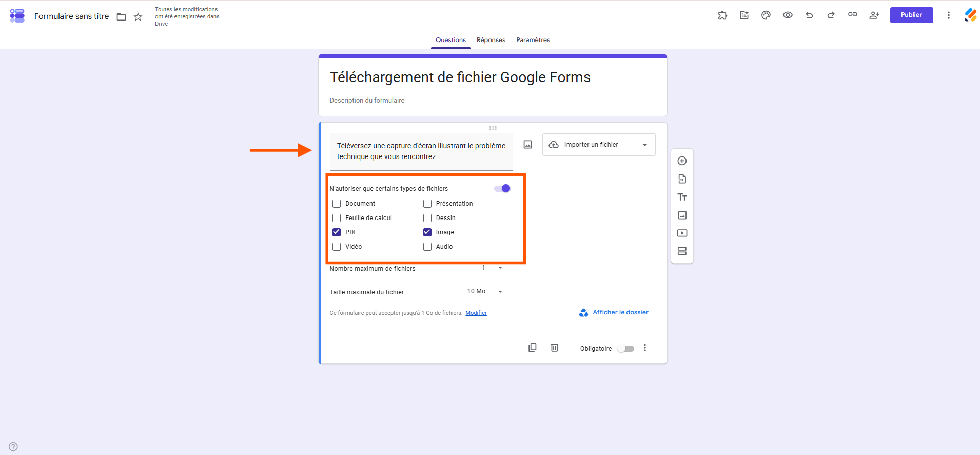Open question type dropdown Importer un fichier
Viewport: 980px width, 455px height.
599,145
